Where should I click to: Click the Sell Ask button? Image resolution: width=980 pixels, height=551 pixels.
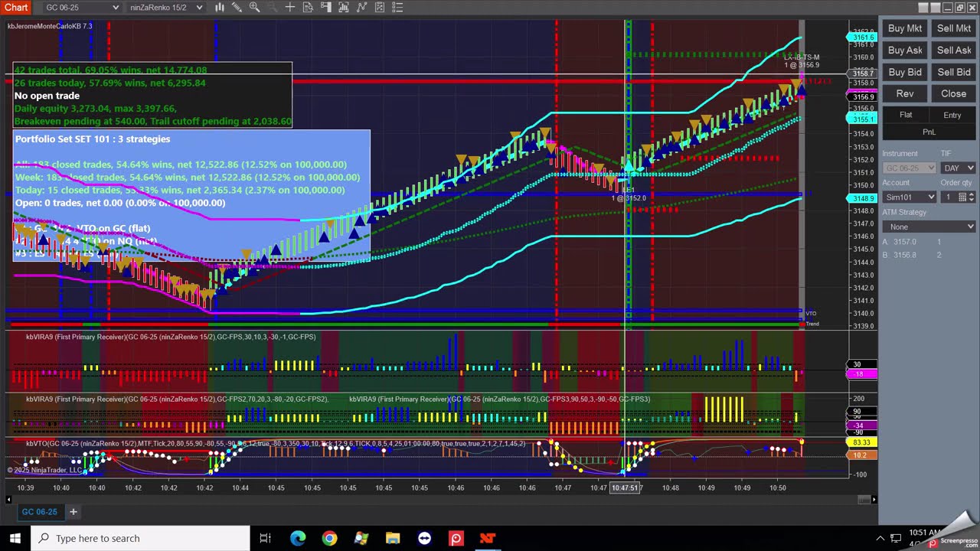(954, 51)
